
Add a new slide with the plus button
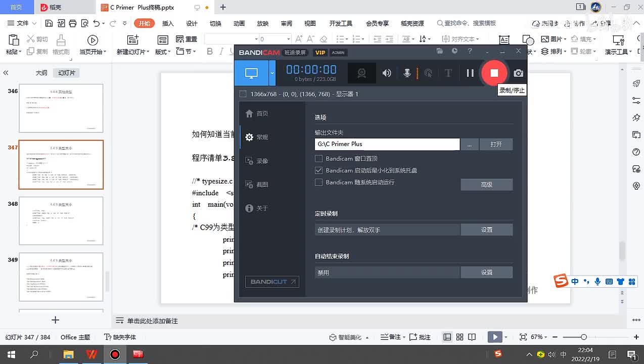(56, 320)
